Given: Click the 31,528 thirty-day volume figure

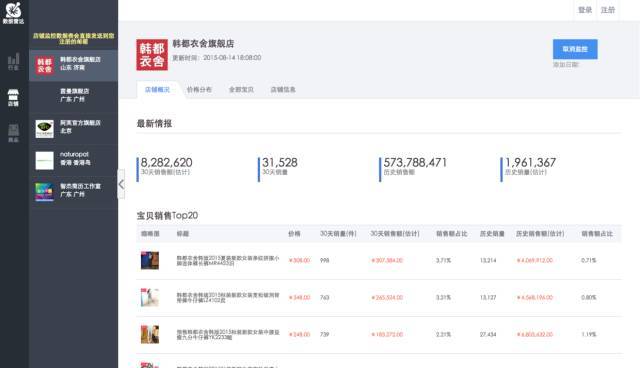Looking at the screenshot, I should [280, 162].
